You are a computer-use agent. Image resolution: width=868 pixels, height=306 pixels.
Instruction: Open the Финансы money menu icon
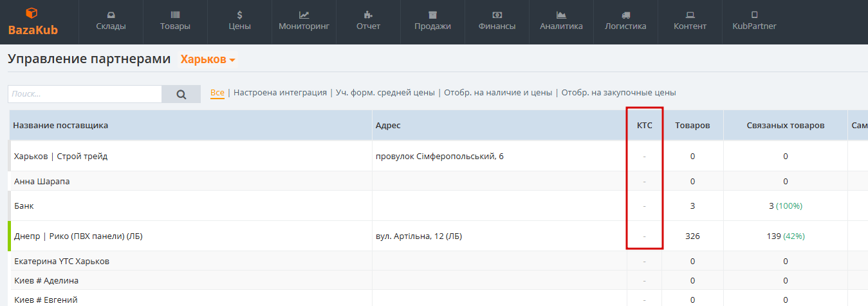[x=497, y=15]
